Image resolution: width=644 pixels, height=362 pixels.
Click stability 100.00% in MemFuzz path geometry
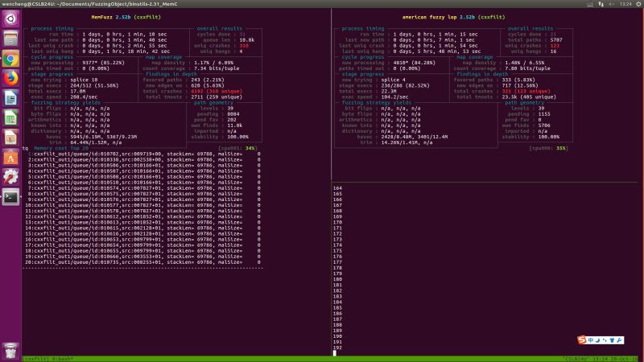point(237,137)
